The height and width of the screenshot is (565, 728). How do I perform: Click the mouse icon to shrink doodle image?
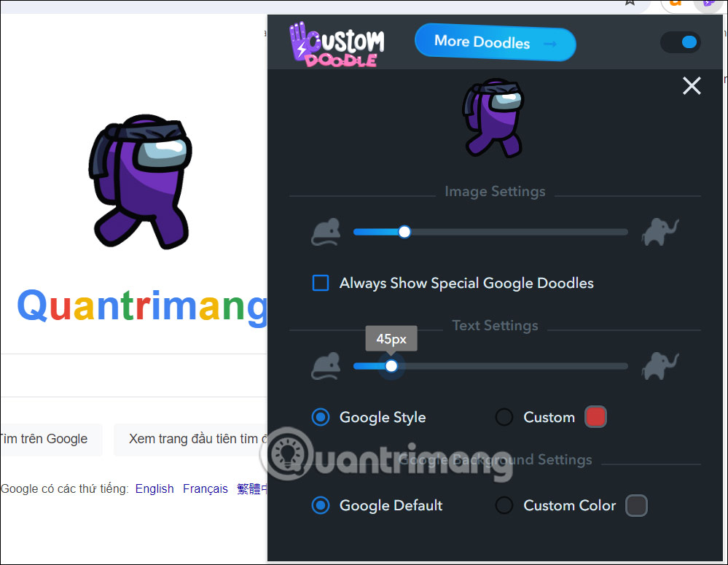(325, 232)
